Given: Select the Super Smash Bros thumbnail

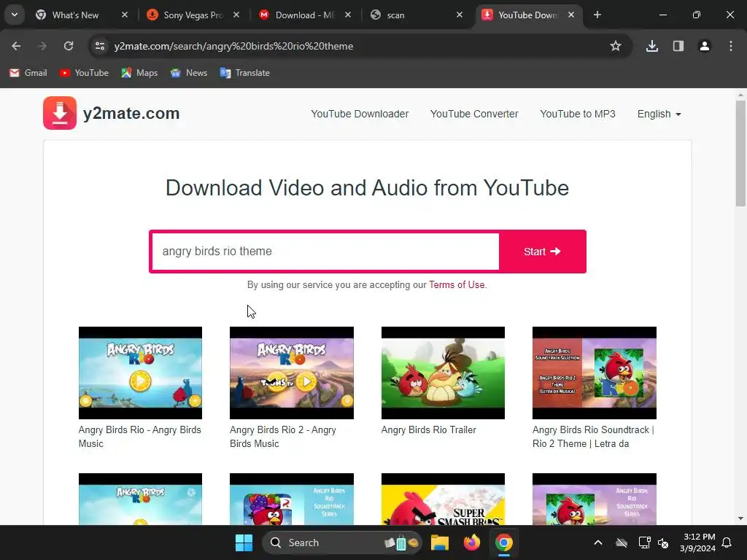Looking at the screenshot, I should [x=443, y=499].
